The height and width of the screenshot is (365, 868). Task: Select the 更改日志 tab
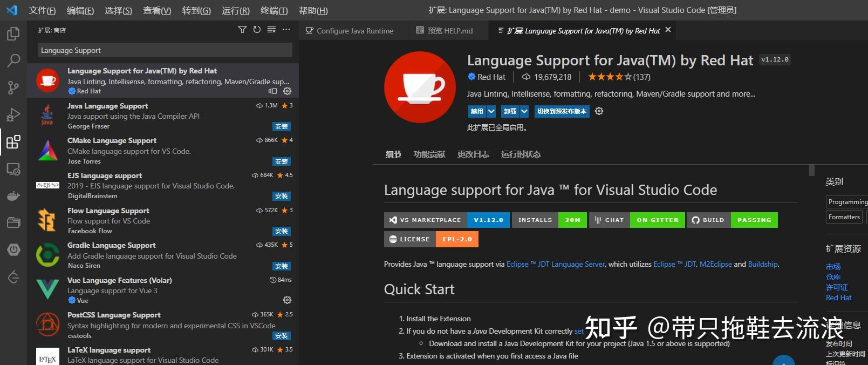(473, 154)
